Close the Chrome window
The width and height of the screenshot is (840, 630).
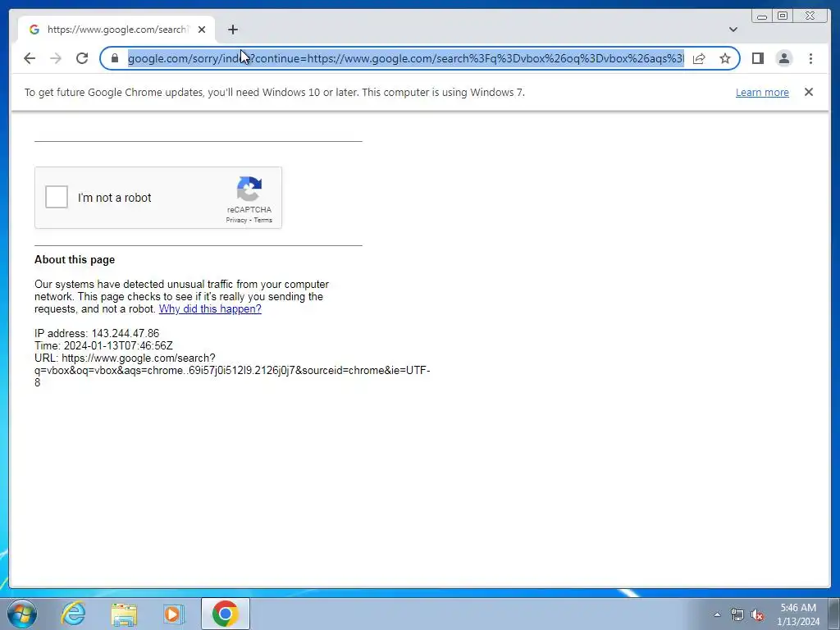(x=810, y=16)
